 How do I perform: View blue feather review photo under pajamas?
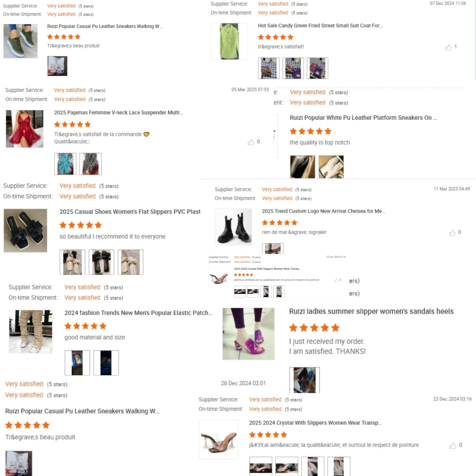point(65,164)
